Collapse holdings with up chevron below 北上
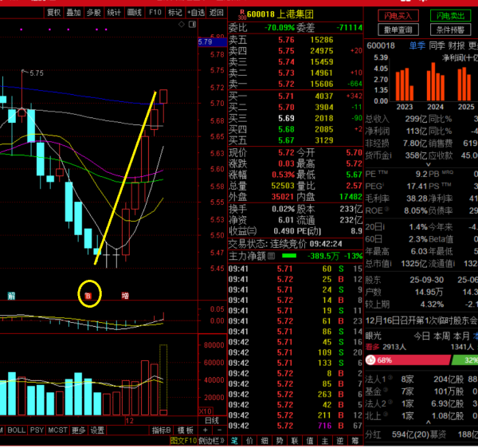The image size is (478, 448). 429,422
